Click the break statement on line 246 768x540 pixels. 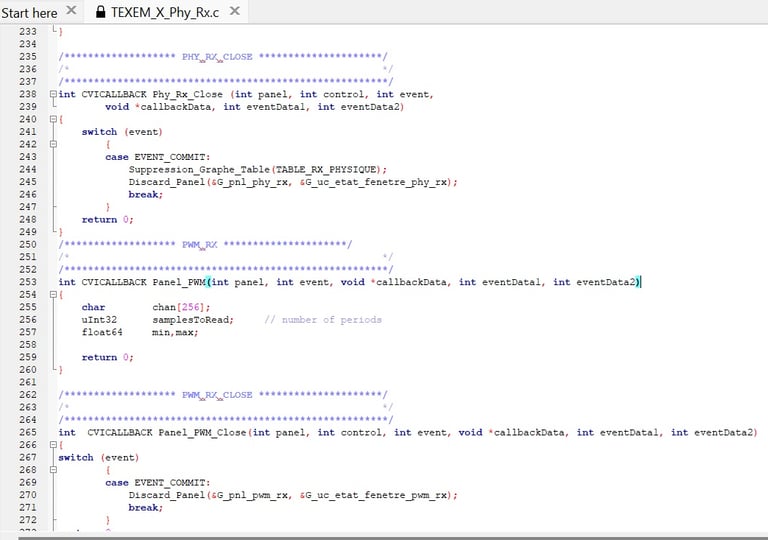pyautogui.click(x=146, y=195)
